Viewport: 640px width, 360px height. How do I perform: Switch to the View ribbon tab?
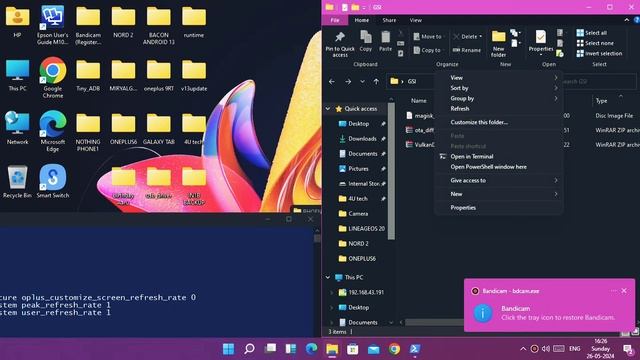[x=416, y=20]
